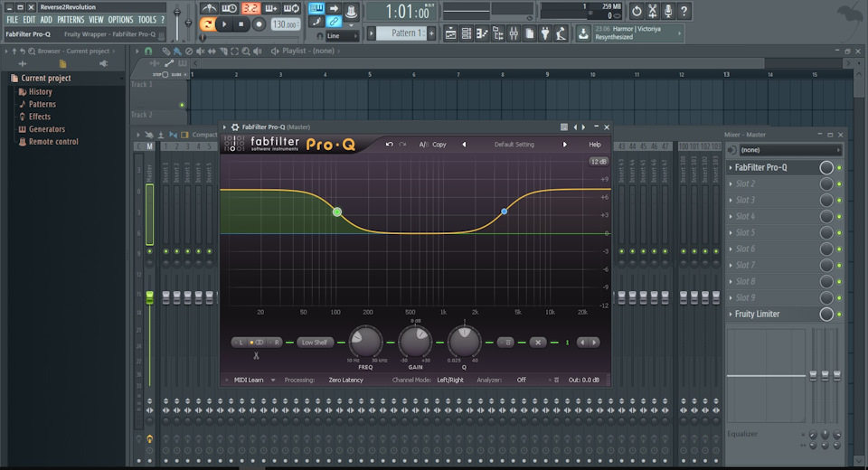The height and width of the screenshot is (470, 868).
Task: Select the playlist mute tool
Action: pyautogui.click(x=201, y=51)
